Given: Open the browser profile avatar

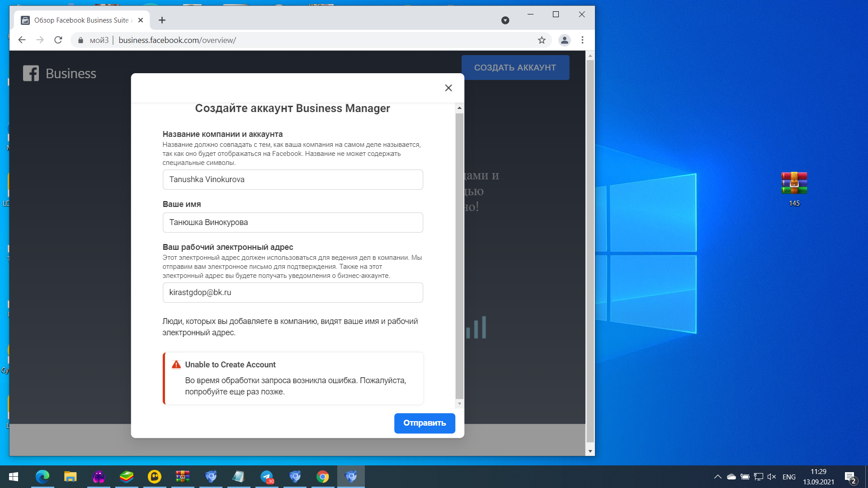Looking at the screenshot, I should 564,40.
